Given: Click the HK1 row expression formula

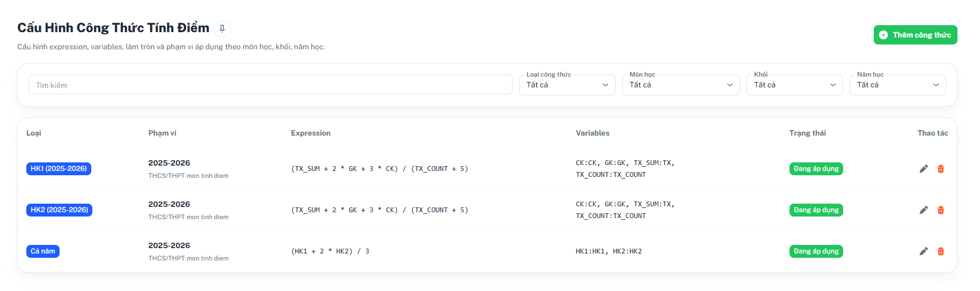Looking at the screenshot, I should pyautogui.click(x=379, y=169).
